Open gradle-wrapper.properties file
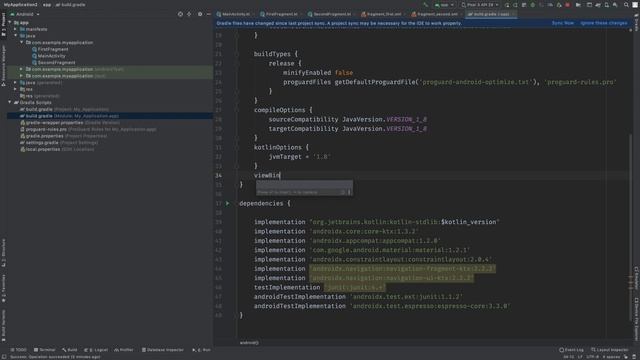The height and width of the screenshot is (360, 640). [70, 122]
